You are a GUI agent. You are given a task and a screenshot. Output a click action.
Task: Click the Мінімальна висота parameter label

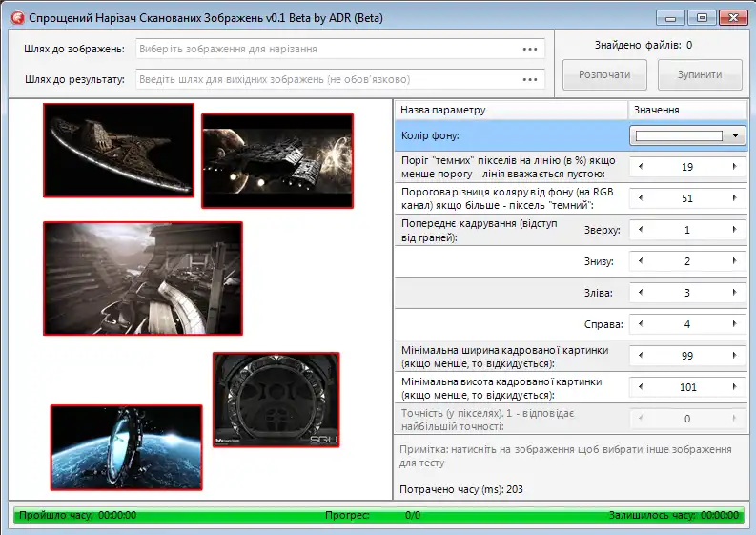coord(501,388)
